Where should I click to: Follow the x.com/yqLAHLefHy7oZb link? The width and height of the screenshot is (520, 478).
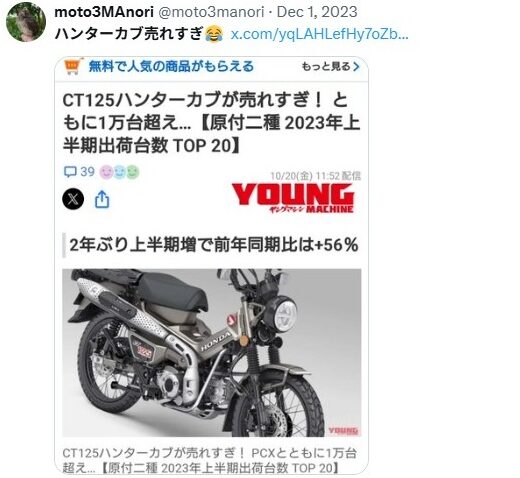(x=319, y=34)
